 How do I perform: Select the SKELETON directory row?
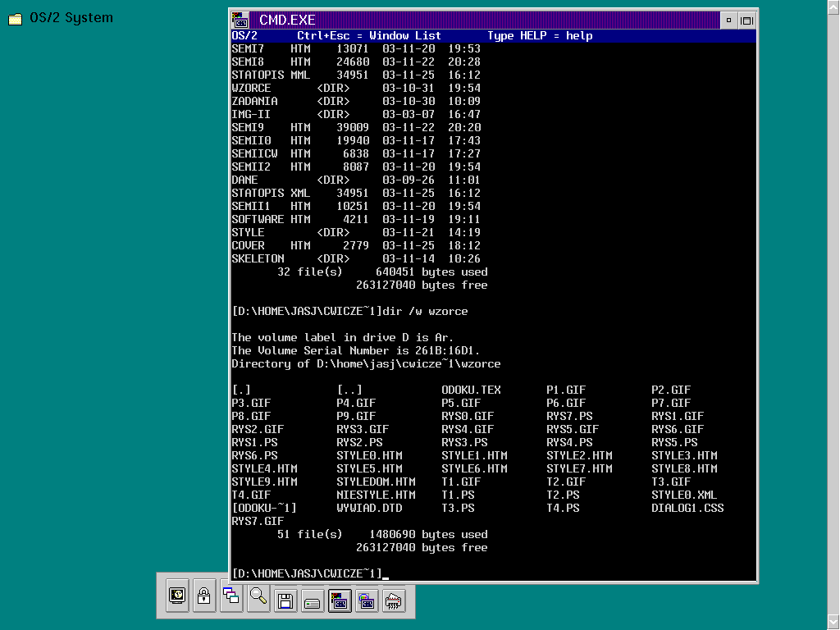(356, 258)
